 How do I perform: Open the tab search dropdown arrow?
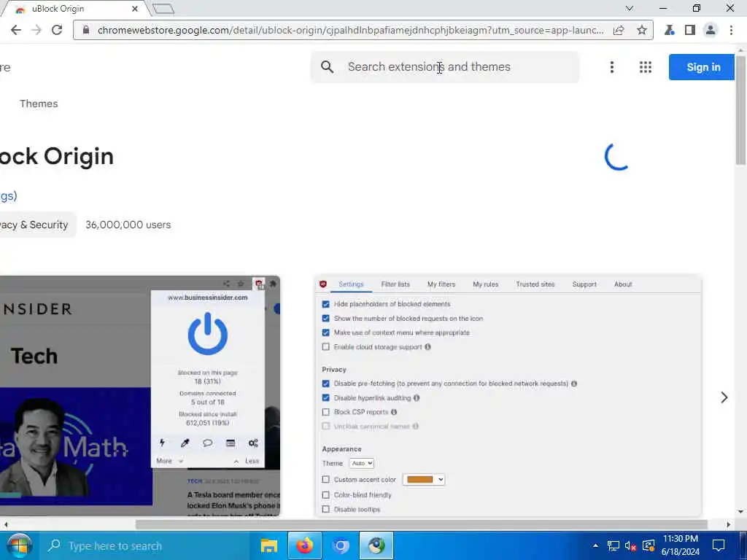tap(630, 8)
